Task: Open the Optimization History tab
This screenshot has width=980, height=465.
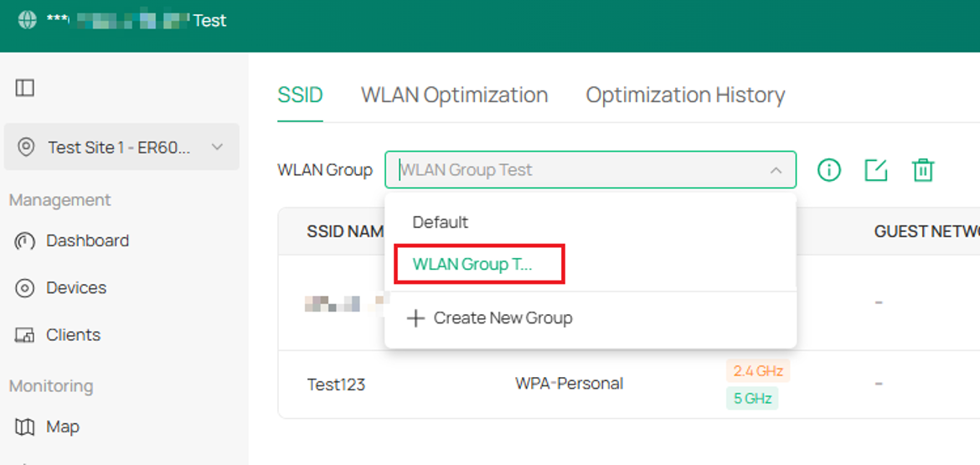Action: click(685, 95)
